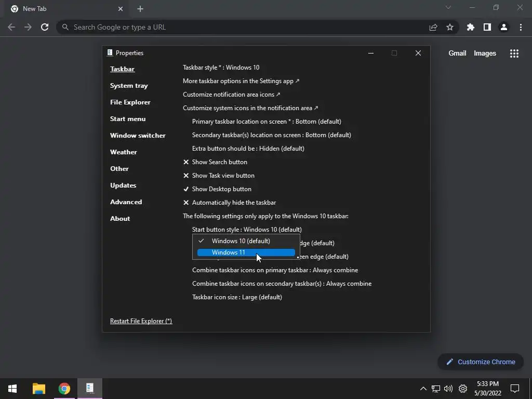Open Google apps grid
This screenshot has height=399, width=532.
[x=514, y=54]
